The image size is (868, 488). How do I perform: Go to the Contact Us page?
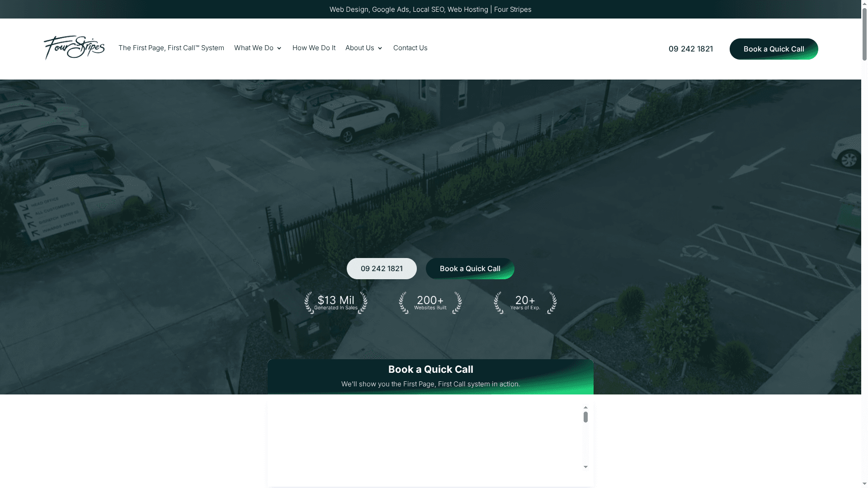coord(410,48)
